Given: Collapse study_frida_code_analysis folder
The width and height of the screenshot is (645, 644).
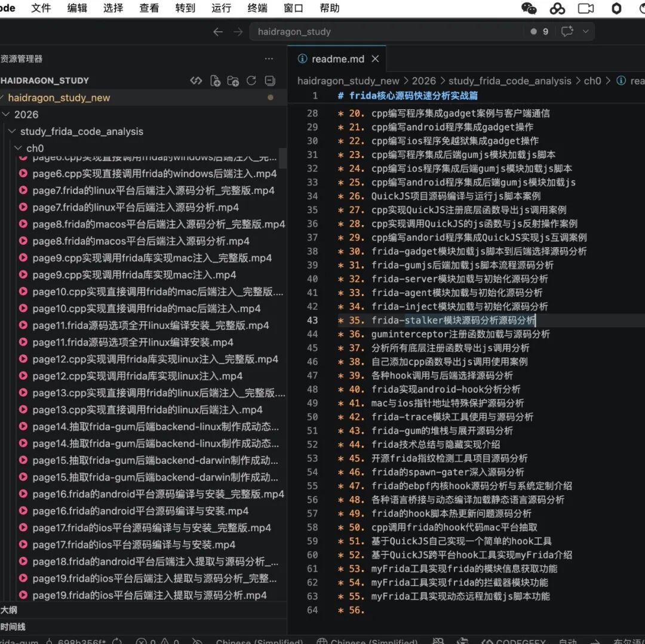Looking at the screenshot, I should (x=13, y=131).
